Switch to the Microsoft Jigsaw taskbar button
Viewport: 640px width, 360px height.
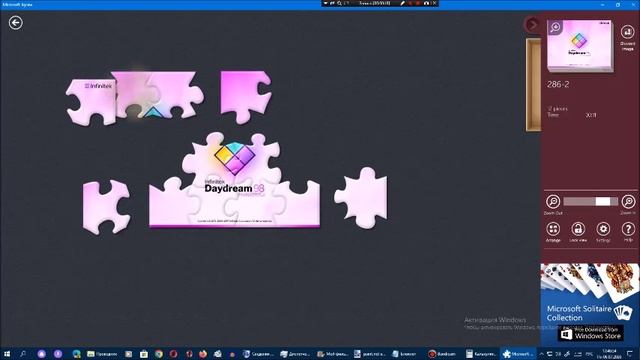(x=518, y=354)
